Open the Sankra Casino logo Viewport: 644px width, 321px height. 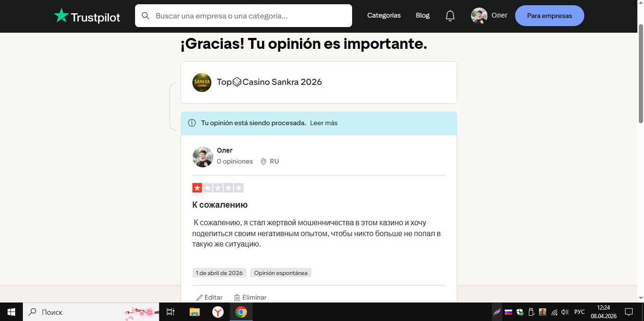[202, 83]
